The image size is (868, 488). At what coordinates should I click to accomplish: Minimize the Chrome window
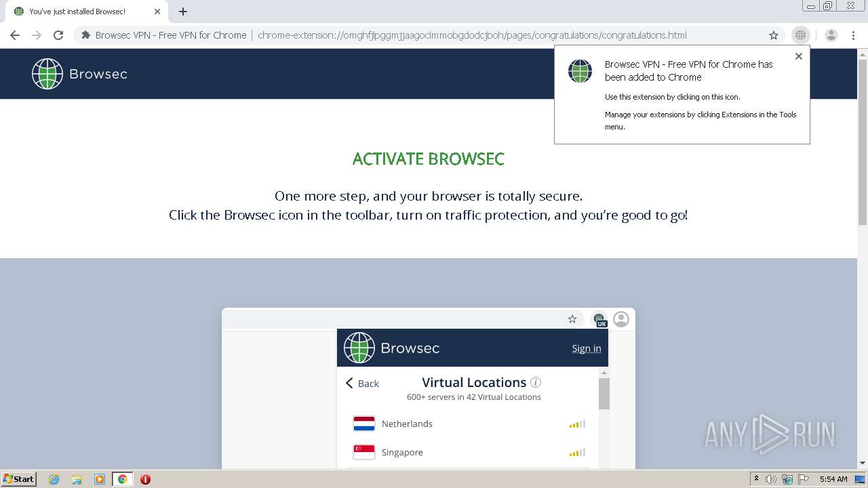click(811, 6)
